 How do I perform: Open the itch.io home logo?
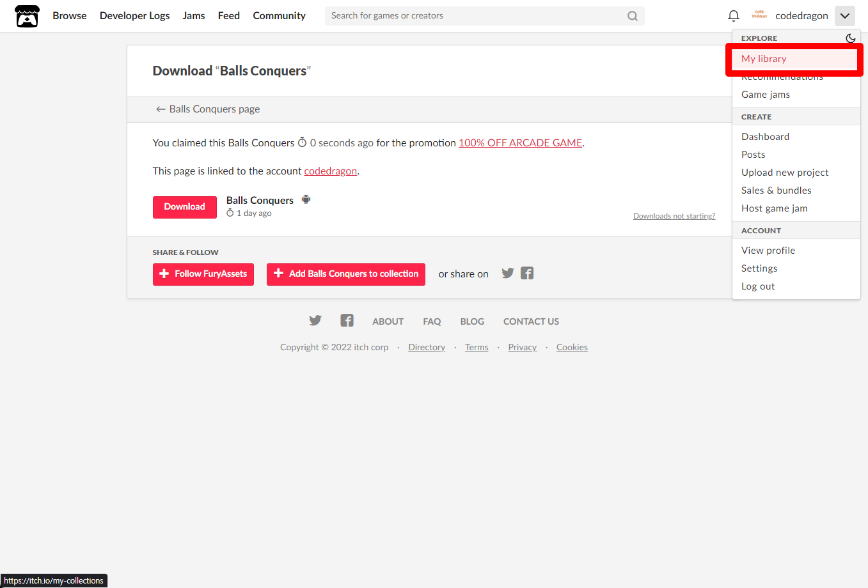click(x=28, y=16)
